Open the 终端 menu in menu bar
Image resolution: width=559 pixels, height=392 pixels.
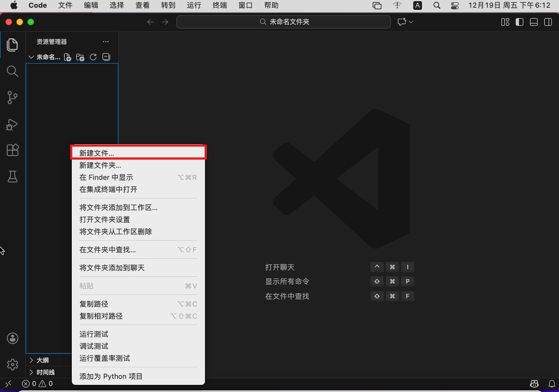[219, 5]
